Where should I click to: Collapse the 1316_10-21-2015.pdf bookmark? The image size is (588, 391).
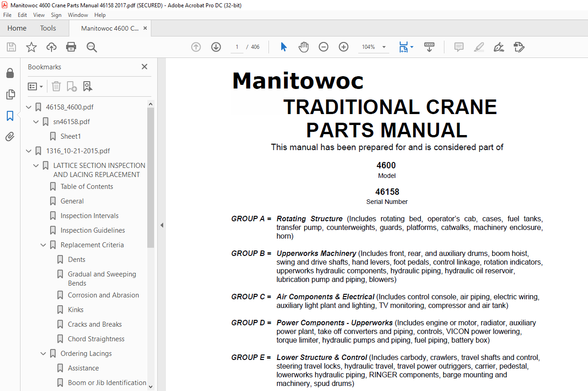tap(29, 151)
